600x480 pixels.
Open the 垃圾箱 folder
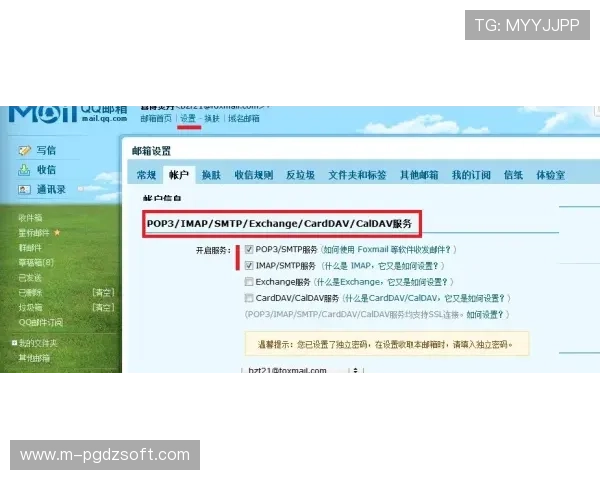pyautogui.click(x=30, y=307)
